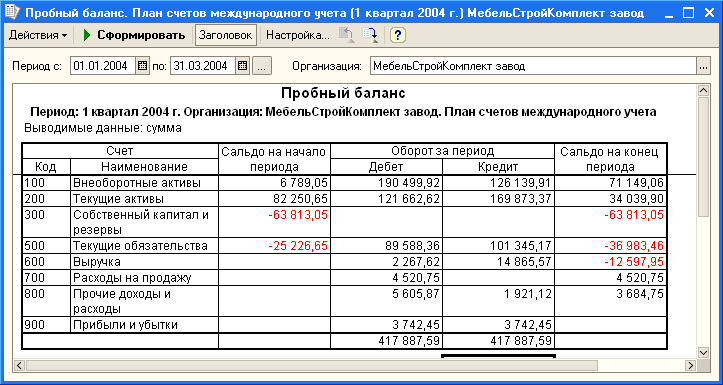Click account code 900
Viewport: 723px width, 385px height.
[35, 325]
